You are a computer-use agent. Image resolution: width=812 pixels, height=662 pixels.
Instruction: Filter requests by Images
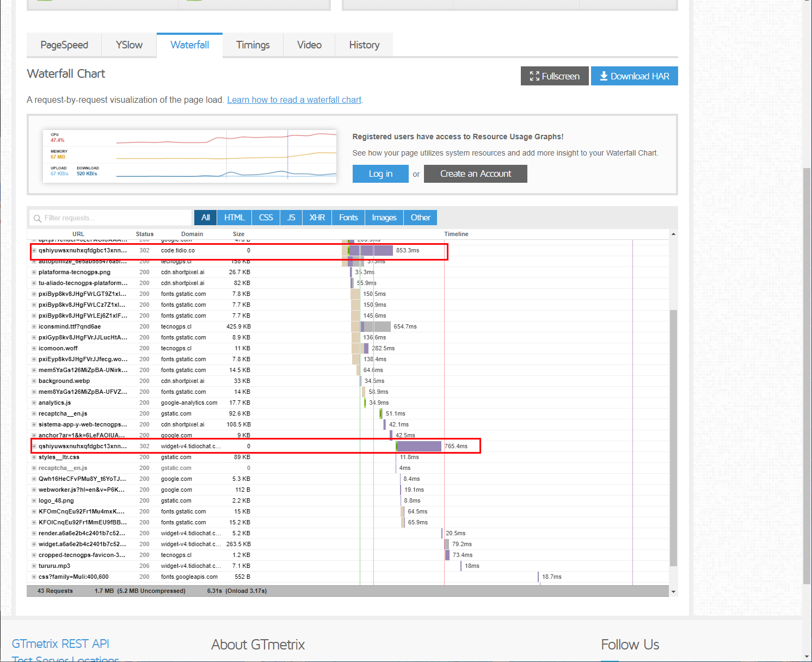click(384, 218)
